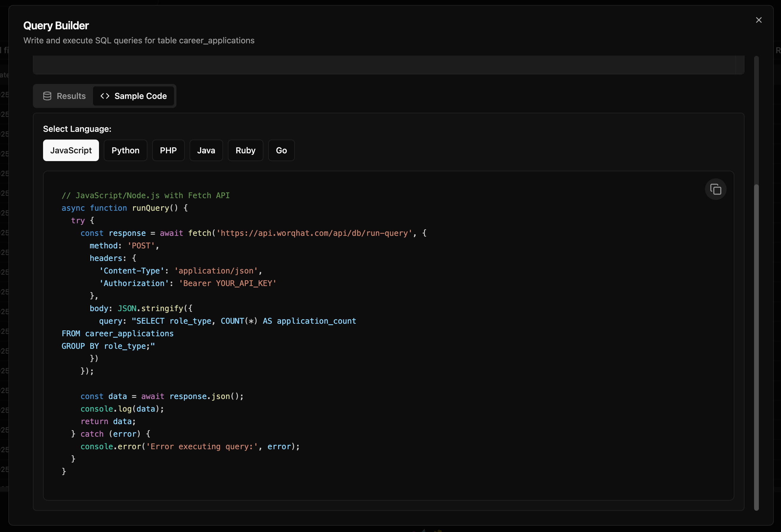Viewport: 781px width, 532px height.
Task: Click the Select Language label
Action: [77, 129]
